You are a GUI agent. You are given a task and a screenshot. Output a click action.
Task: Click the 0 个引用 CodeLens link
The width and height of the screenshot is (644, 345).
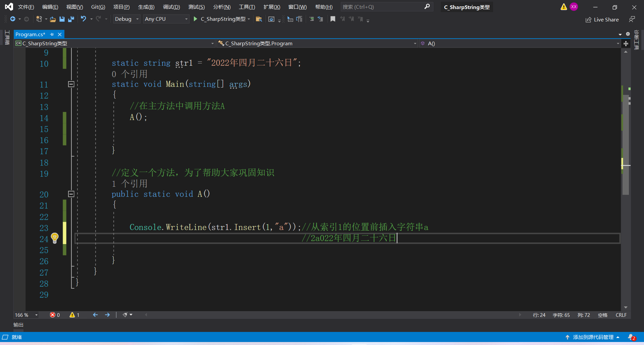[129, 74]
